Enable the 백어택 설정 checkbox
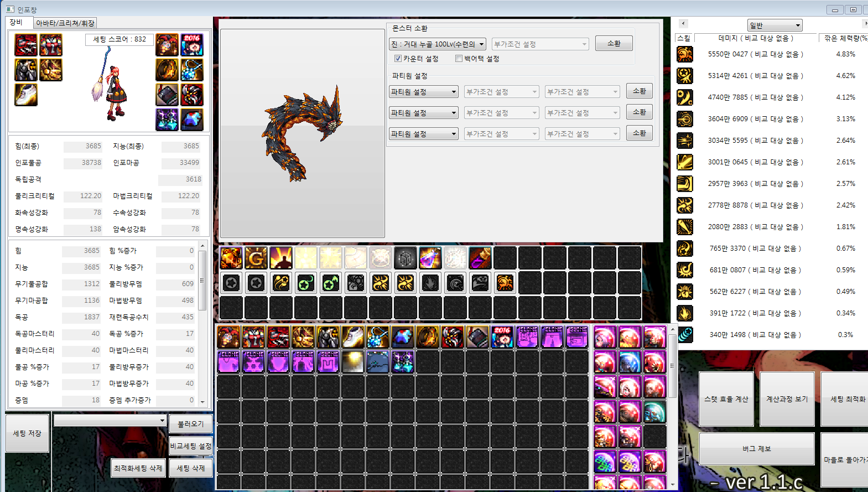The width and height of the screenshot is (868, 492). click(459, 59)
